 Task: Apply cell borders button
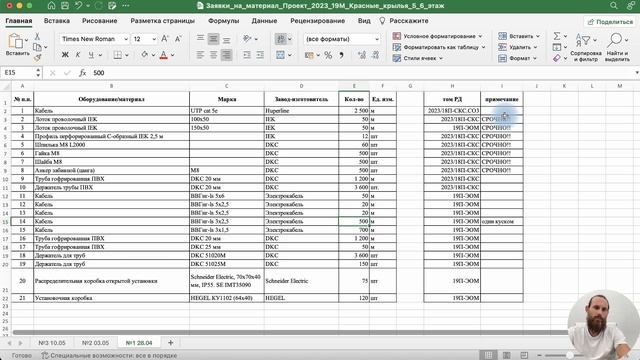tap(118, 55)
